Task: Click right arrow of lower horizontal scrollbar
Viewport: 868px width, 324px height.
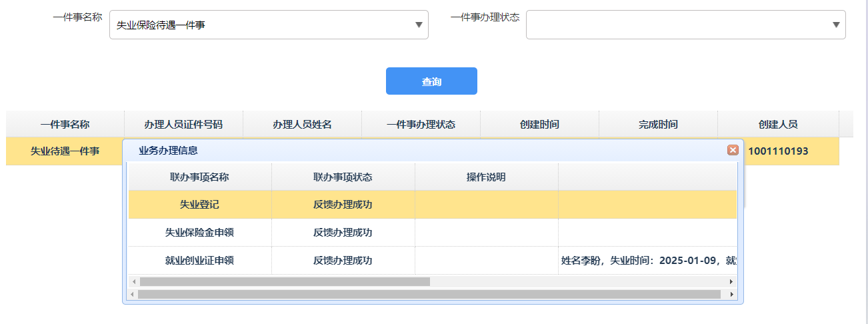Action: 731,294
